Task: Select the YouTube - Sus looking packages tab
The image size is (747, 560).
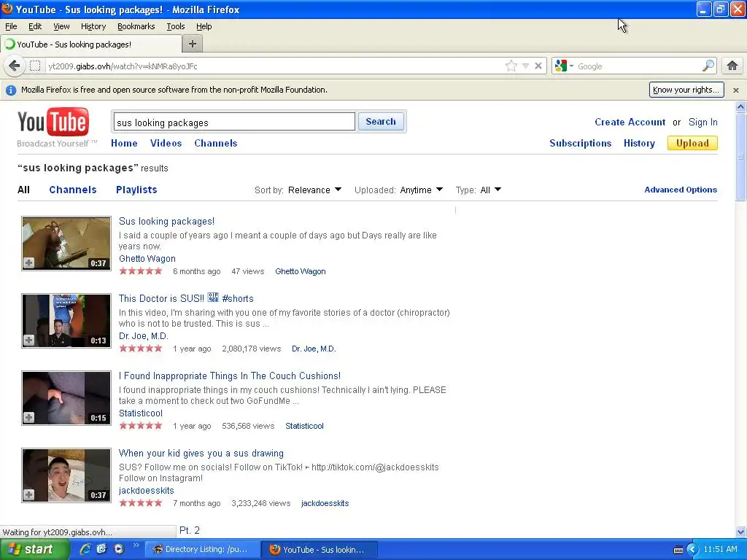Action: pyautogui.click(x=90, y=44)
